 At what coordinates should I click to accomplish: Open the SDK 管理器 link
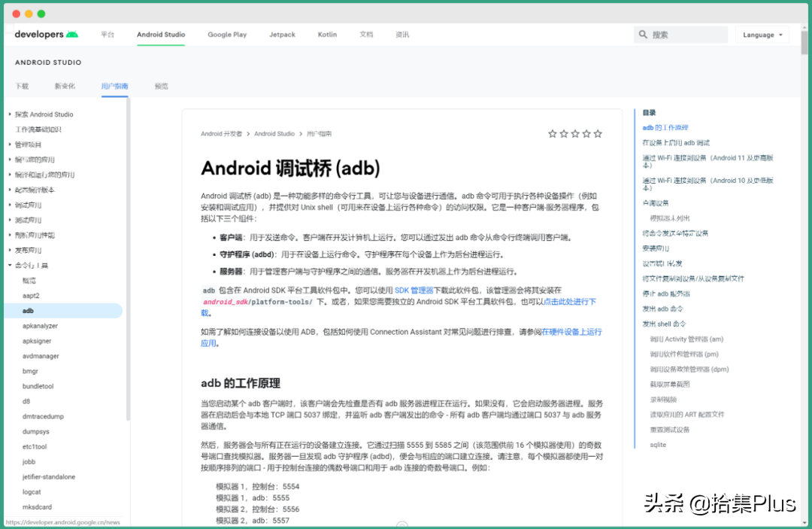(414, 290)
